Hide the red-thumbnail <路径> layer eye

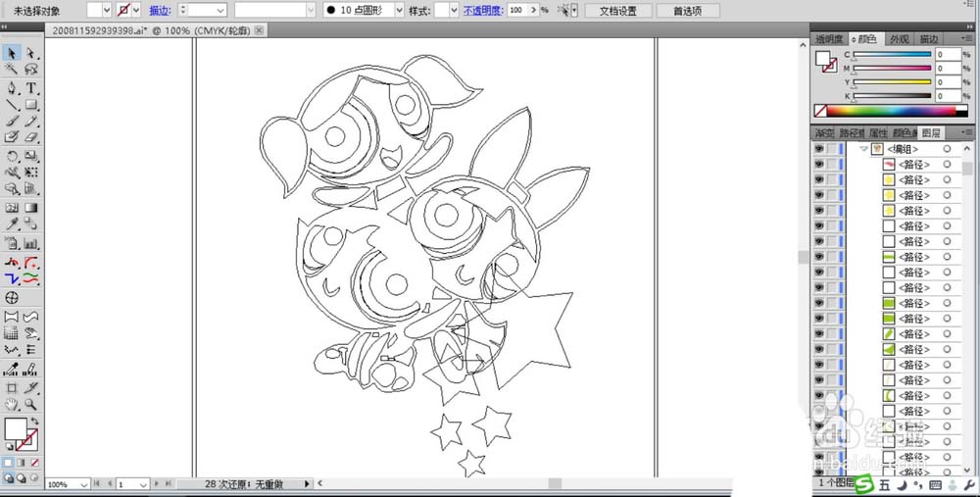click(818, 165)
